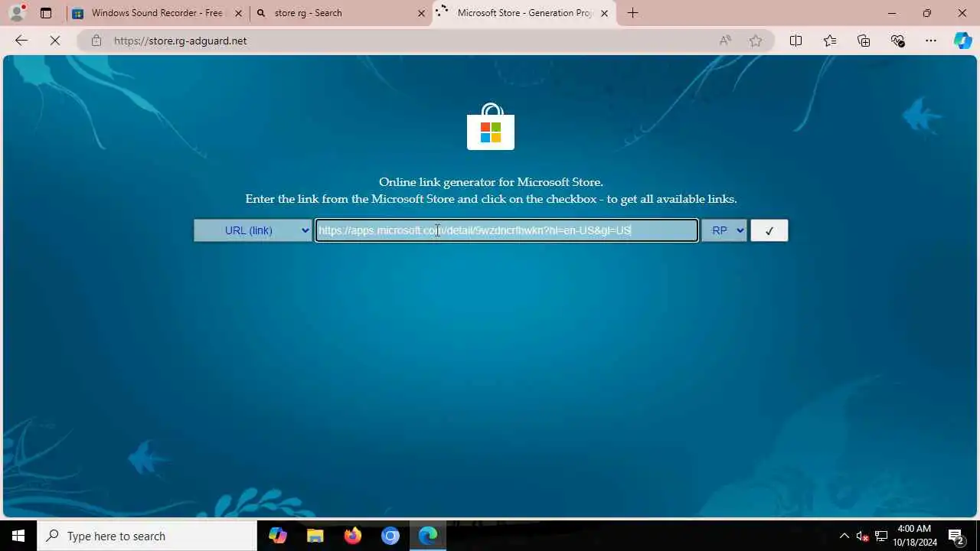Open Copilot from the taskbar

278,536
